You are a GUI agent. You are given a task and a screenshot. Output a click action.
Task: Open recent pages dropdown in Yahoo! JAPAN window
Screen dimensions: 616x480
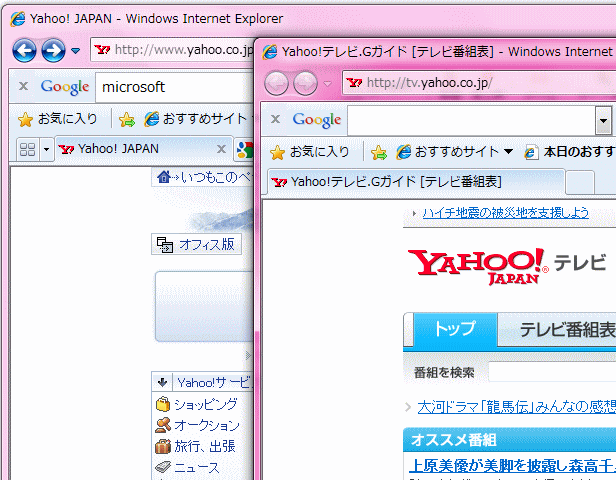click(x=75, y=51)
